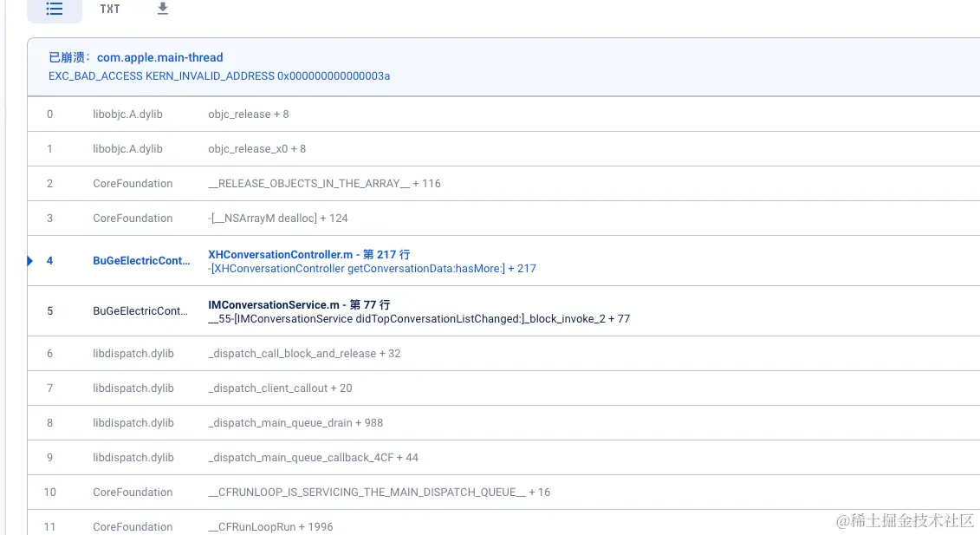Image resolution: width=980 pixels, height=535 pixels.
Task: Click _dispatch_call_block_and_release + 32 frame
Action: point(304,354)
